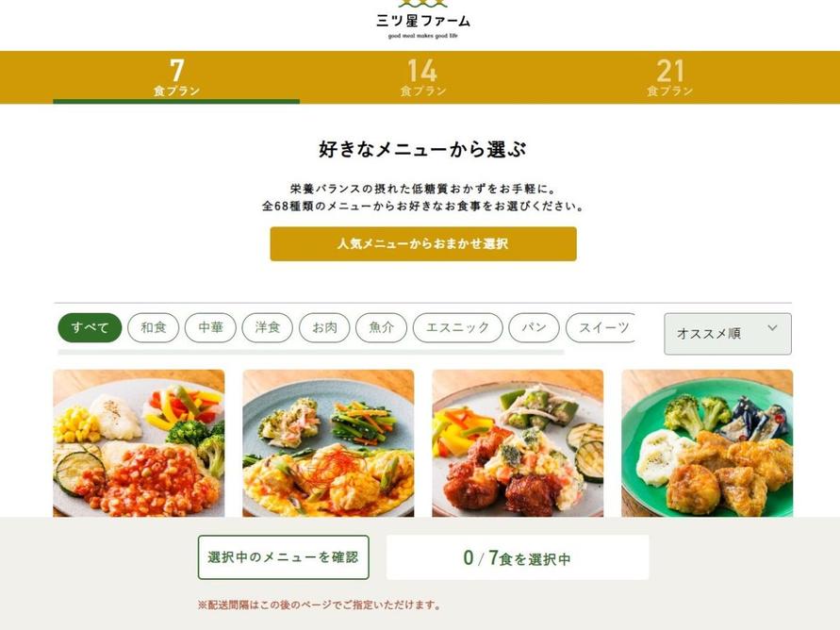This screenshot has height=630, width=840.
Task: Filter menu by 中華
Action: click(210, 327)
